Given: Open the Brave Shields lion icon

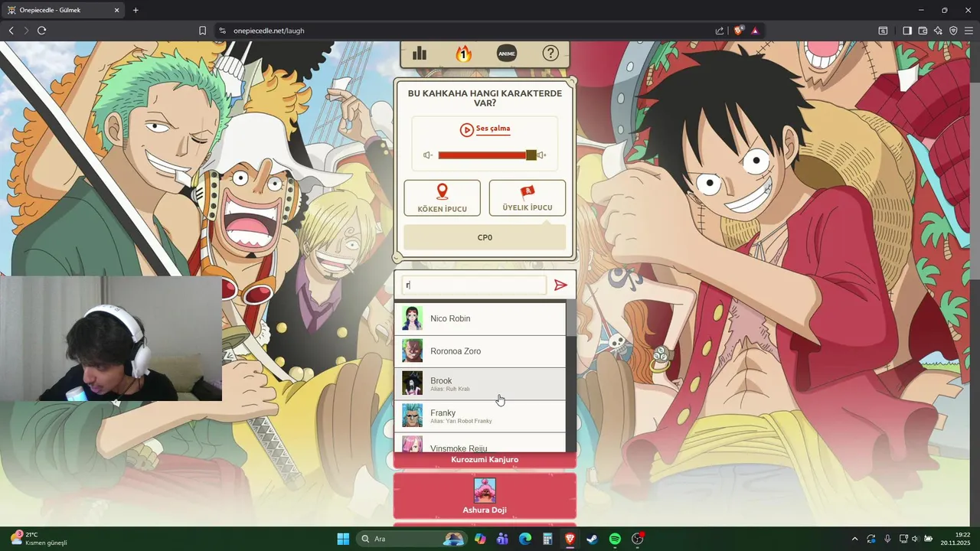Looking at the screenshot, I should [739, 31].
